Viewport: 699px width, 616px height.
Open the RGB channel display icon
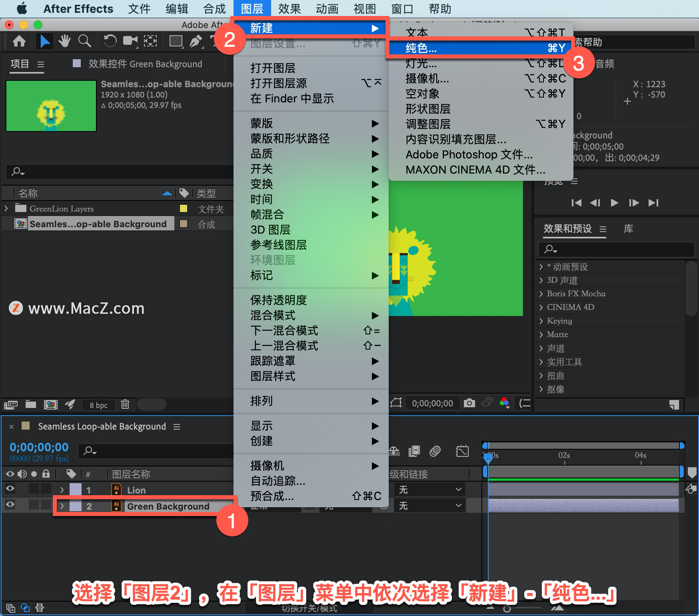coord(505,402)
